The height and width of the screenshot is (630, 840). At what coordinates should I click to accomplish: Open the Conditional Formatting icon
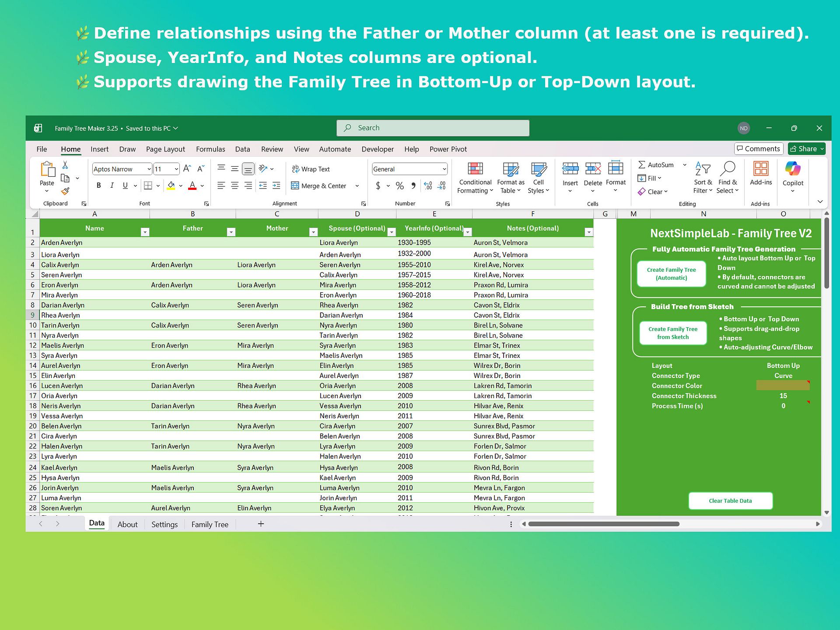475,168
